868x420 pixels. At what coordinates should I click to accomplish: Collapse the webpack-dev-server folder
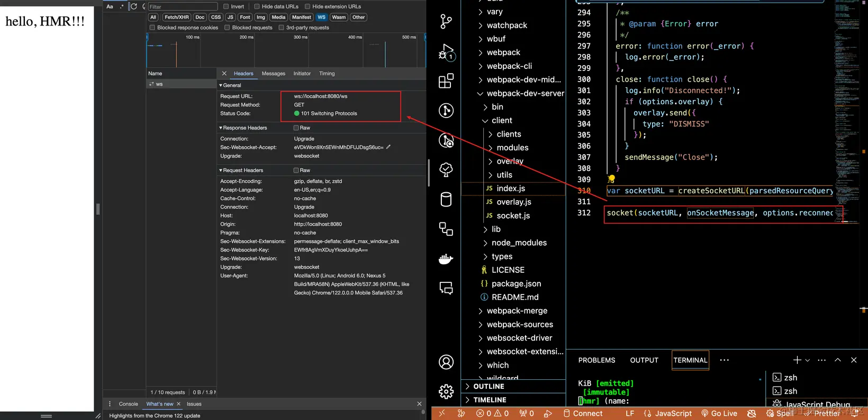(521, 93)
